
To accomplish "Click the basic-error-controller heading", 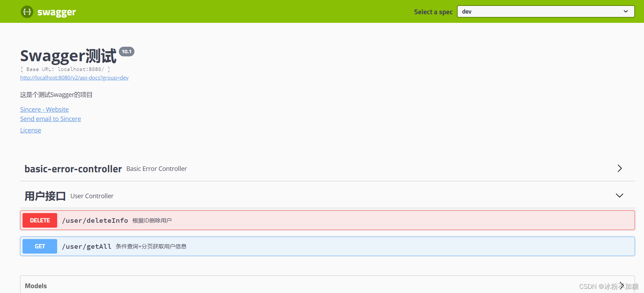I will tap(73, 169).
